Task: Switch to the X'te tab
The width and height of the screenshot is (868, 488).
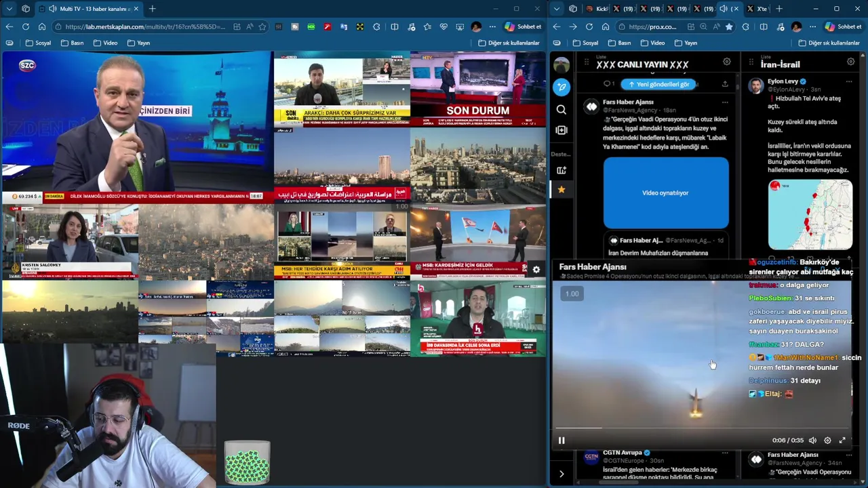Action: click(757, 9)
